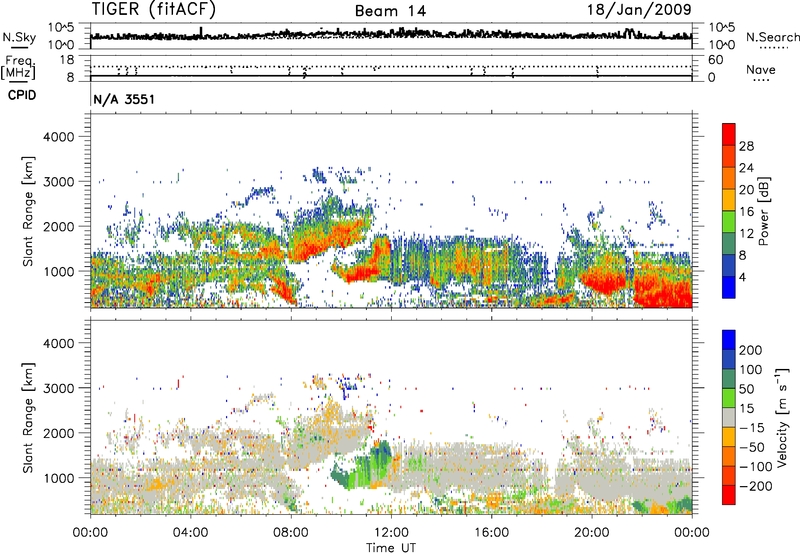Click the 2000 km tick on velocity panel
This screenshot has width=800, height=554.
(58, 433)
